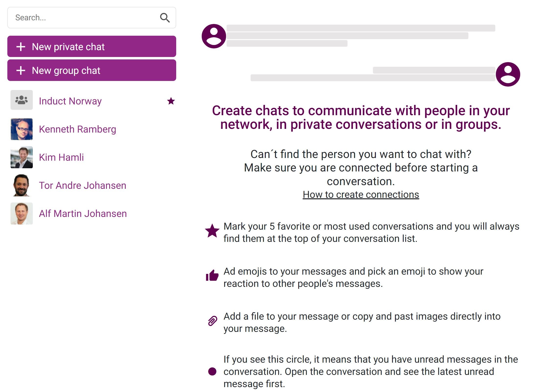Click the left user avatar placeholder icon
Image resolution: width=544 pixels, height=392 pixels.
[x=214, y=36]
